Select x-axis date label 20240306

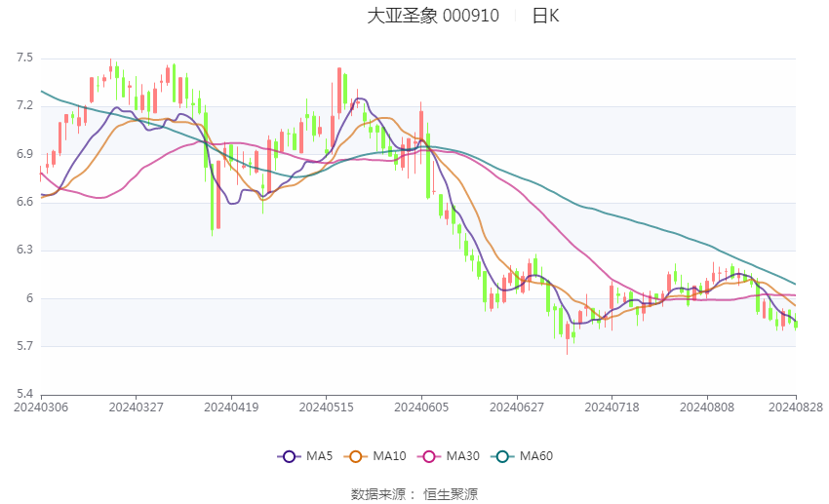41,407
